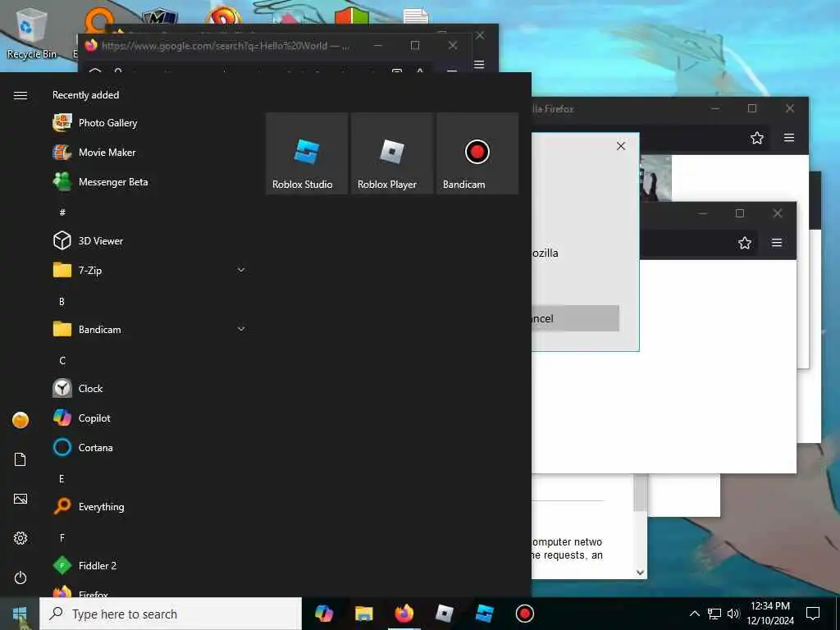Show hidden system tray icons
The image size is (840, 630).
[694, 614]
